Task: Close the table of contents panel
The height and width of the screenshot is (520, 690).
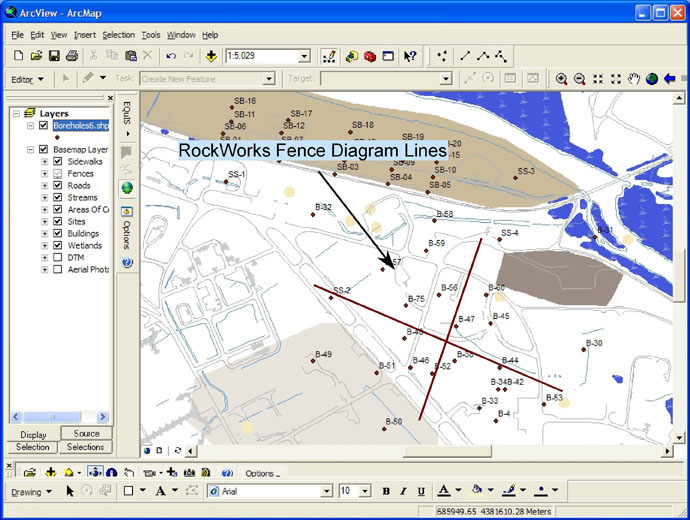Action: [110, 98]
